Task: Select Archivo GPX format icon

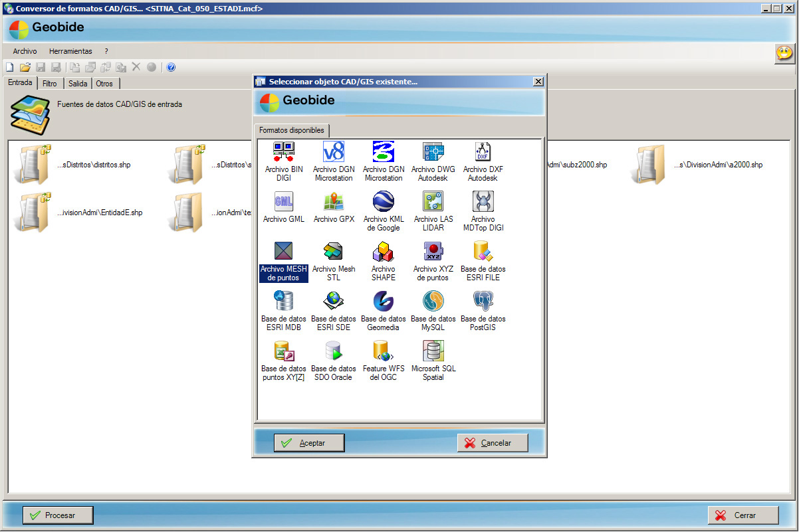Action: pos(333,202)
